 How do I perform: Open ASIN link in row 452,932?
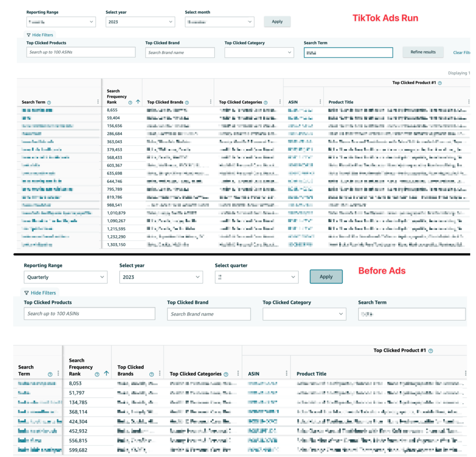tap(262, 431)
